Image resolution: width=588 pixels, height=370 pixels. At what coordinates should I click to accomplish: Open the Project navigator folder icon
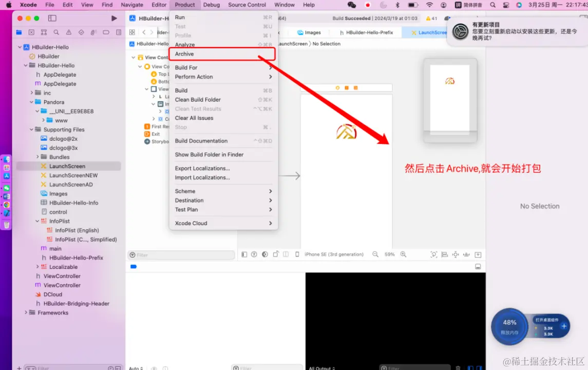pyautogui.click(x=19, y=32)
